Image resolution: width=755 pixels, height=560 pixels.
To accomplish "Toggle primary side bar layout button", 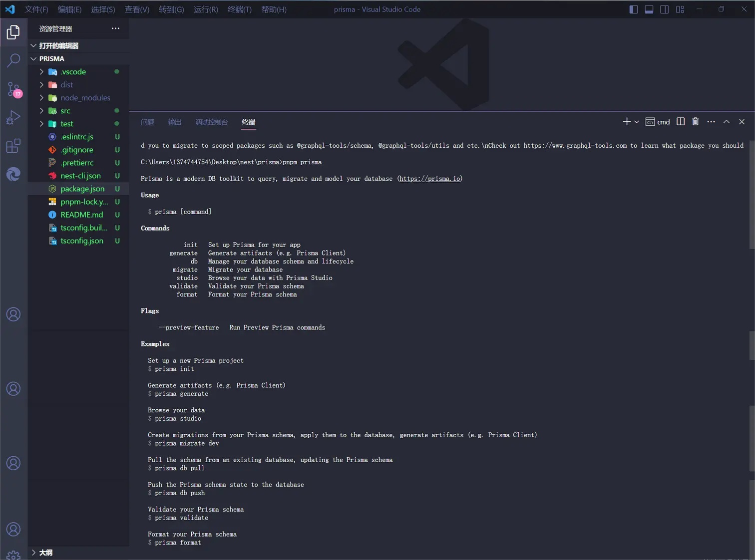I will pos(634,9).
